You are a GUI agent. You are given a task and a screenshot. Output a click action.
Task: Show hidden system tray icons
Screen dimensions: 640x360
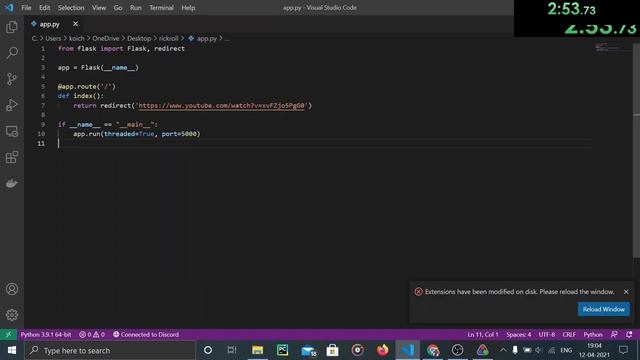click(x=503, y=350)
